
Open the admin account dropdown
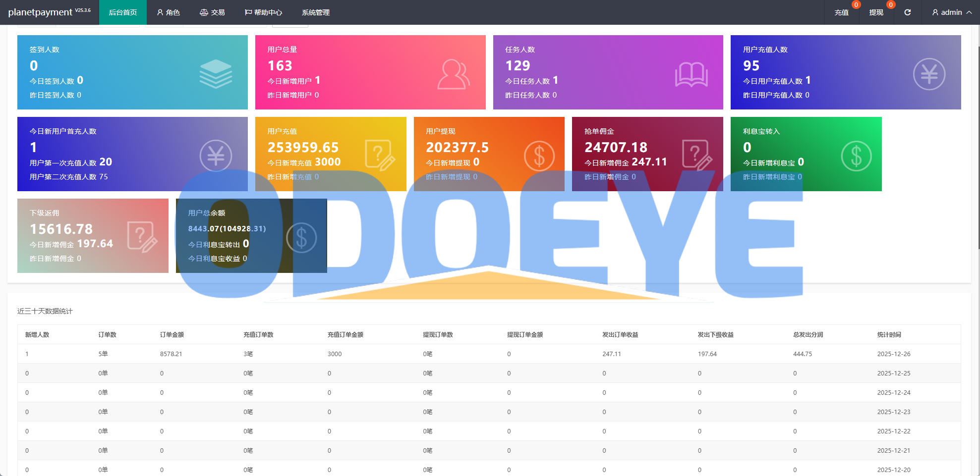[x=951, y=12]
